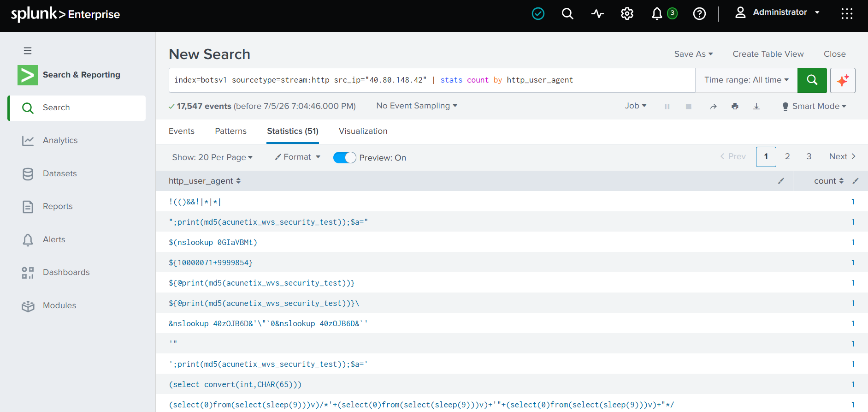Open the Splunk Enterprise home logo

[65, 14]
